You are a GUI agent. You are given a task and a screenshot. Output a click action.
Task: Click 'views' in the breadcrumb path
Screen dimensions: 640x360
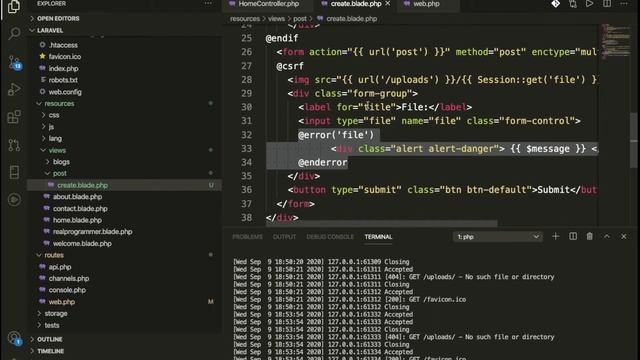(276, 19)
